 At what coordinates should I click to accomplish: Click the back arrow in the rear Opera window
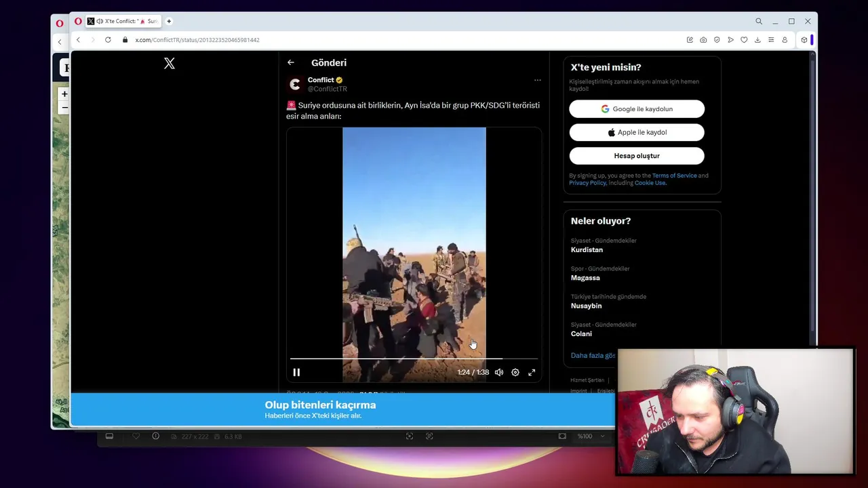pos(60,42)
